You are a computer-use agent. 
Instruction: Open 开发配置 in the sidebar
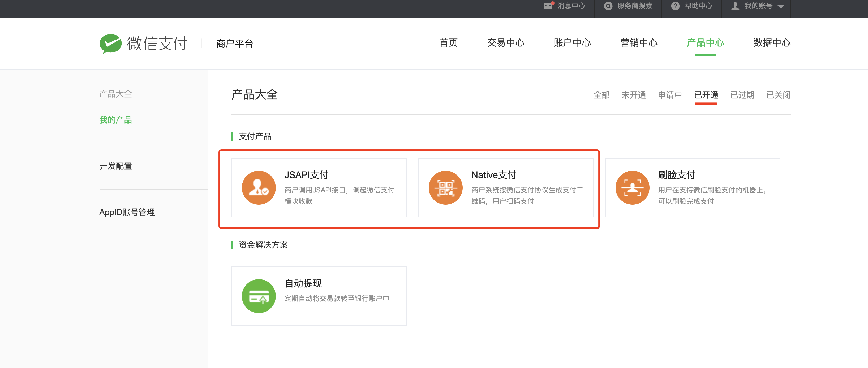point(115,166)
